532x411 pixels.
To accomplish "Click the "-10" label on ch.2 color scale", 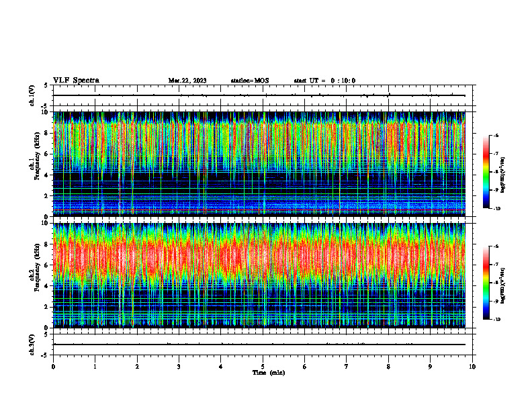I will [497, 319].
